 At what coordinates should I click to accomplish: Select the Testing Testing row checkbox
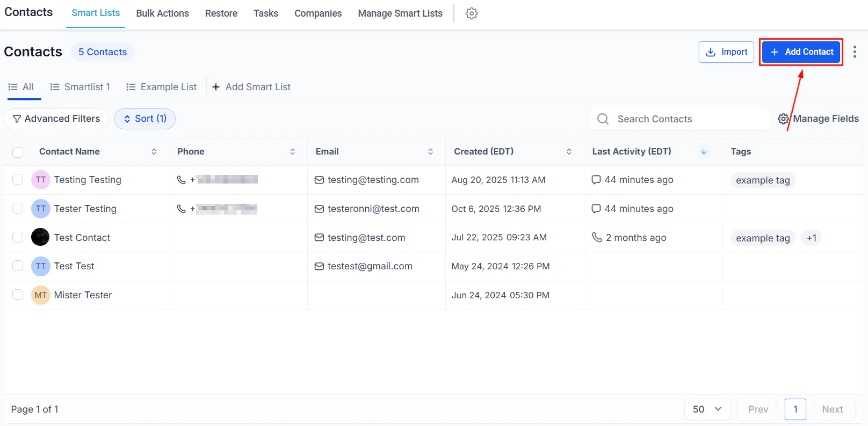point(18,179)
